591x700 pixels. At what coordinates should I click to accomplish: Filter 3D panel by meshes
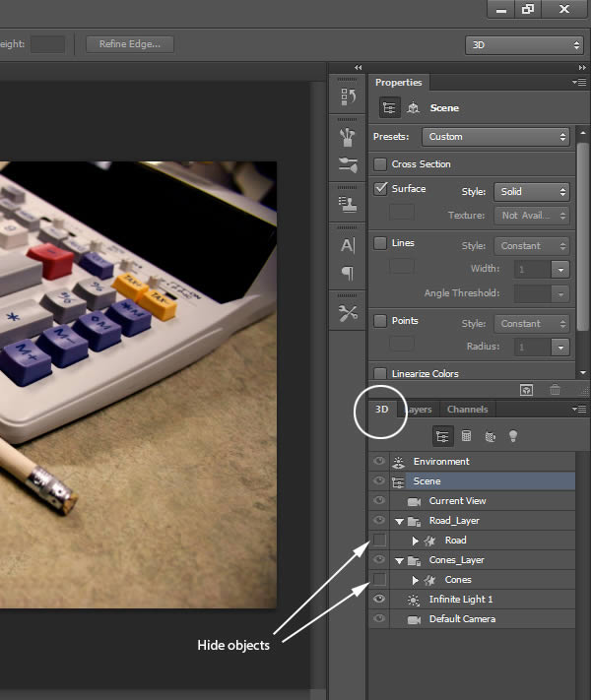point(466,436)
